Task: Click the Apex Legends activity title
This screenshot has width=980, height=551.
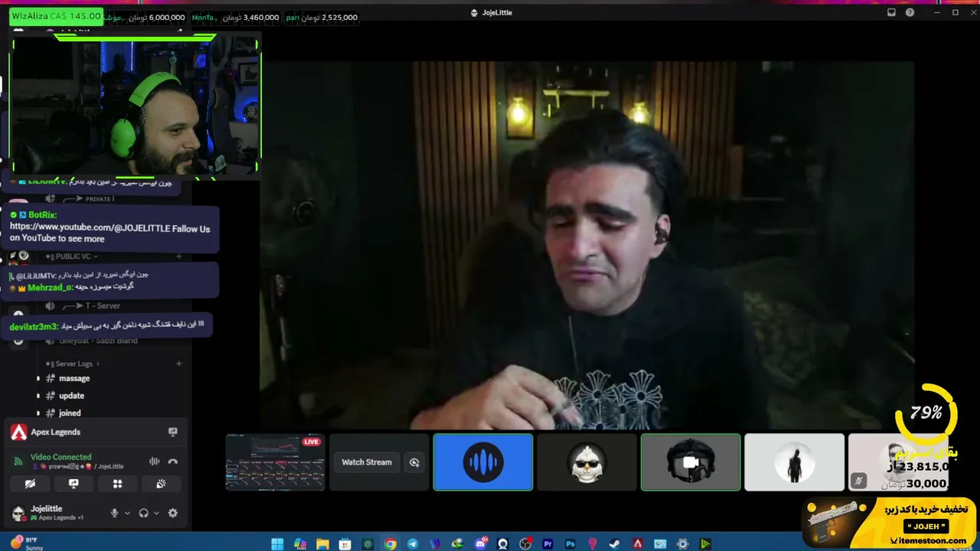Action: tap(55, 432)
